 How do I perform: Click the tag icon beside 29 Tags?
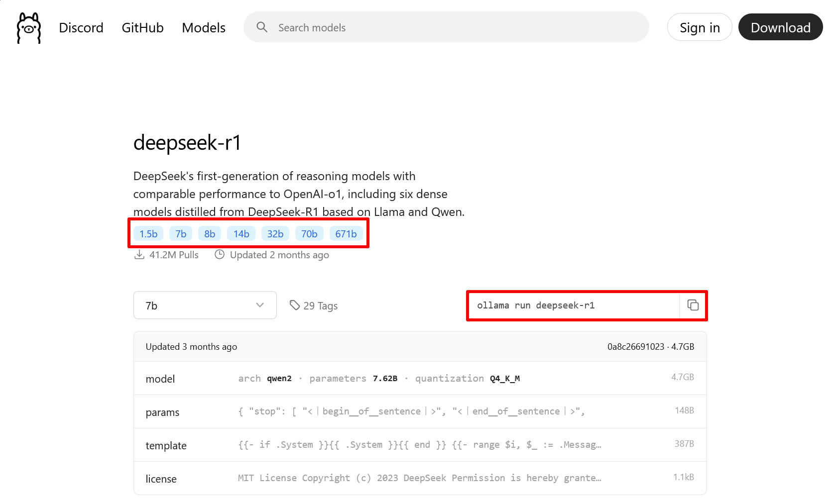click(x=295, y=305)
